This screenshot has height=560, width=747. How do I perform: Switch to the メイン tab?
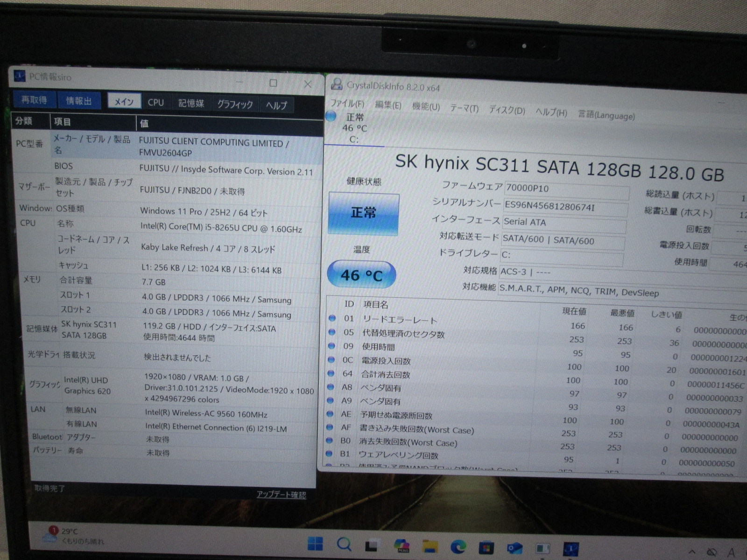click(x=124, y=101)
